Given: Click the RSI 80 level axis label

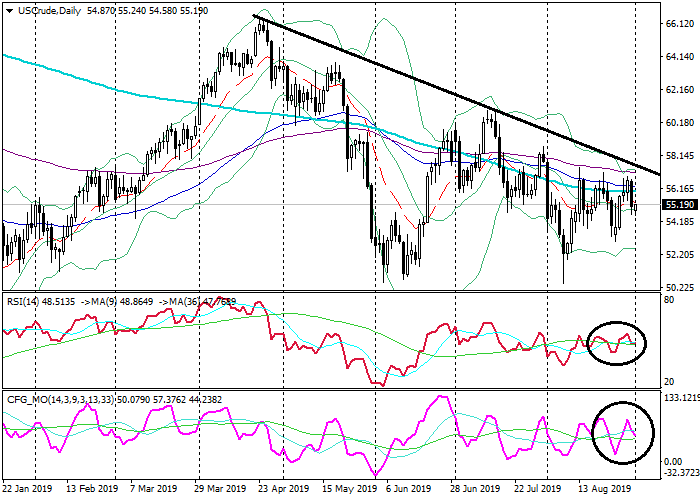Looking at the screenshot, I should click(671, 301).
